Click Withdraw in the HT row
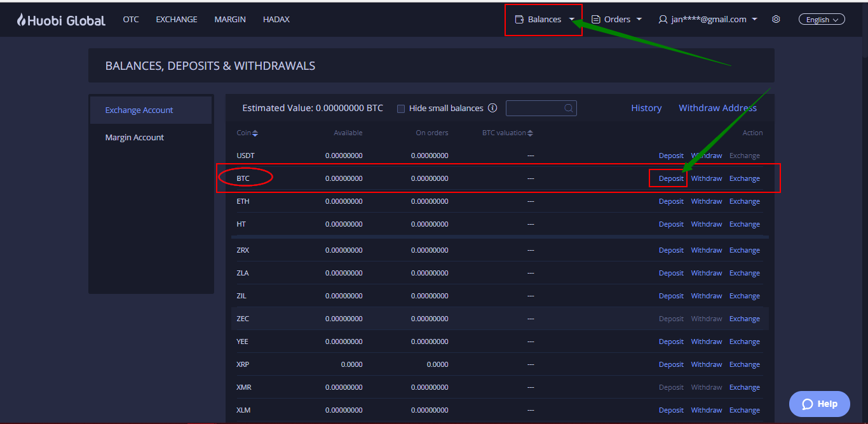 (707, 224)
